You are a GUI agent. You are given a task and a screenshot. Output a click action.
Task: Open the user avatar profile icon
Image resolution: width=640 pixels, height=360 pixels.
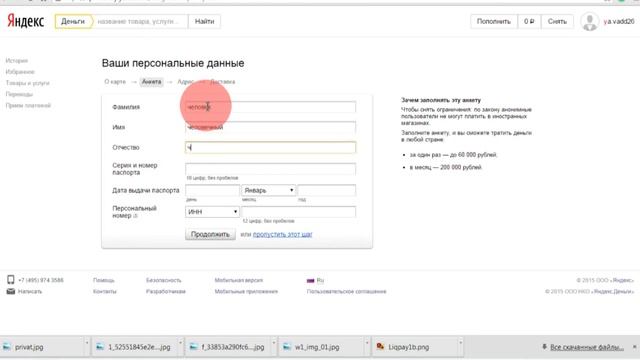point(589,22)
